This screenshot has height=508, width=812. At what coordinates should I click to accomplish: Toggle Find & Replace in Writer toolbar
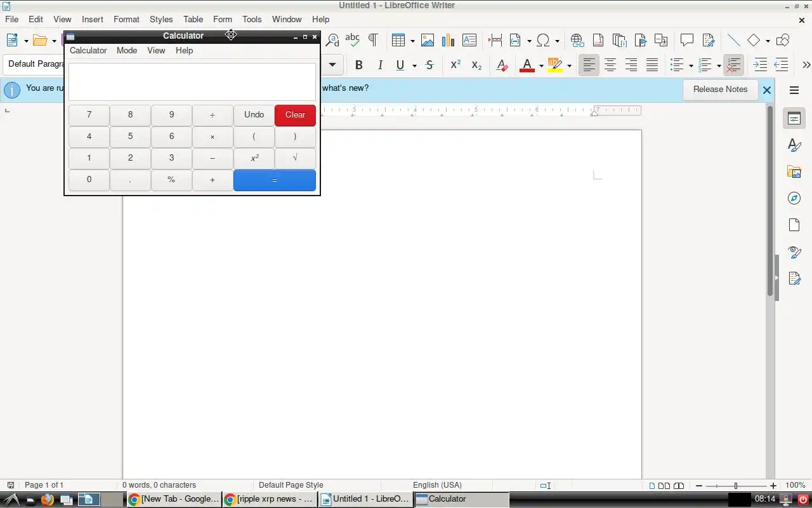click(x=332, y=41)
